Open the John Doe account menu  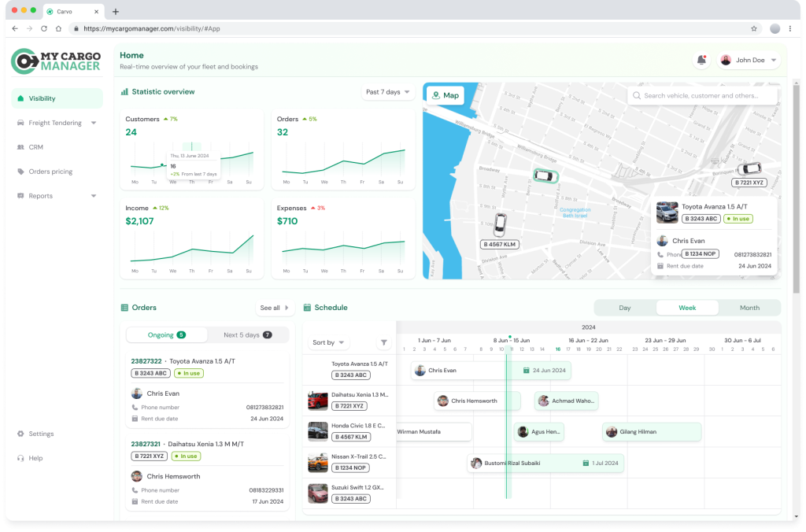pyautogui.click(x=749, y=61)
